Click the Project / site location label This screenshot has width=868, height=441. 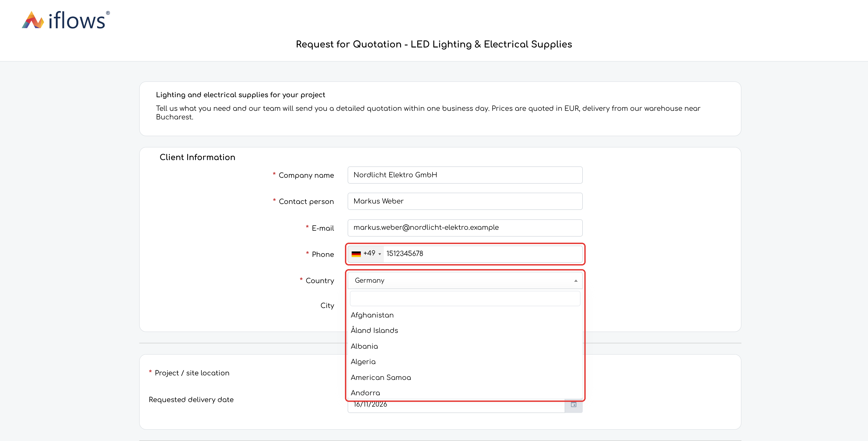click(x=192, y=373)
